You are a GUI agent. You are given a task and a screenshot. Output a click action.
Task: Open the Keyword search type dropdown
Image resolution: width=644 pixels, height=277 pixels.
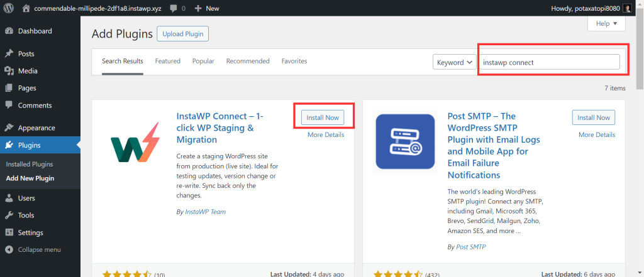click(455, 62)
